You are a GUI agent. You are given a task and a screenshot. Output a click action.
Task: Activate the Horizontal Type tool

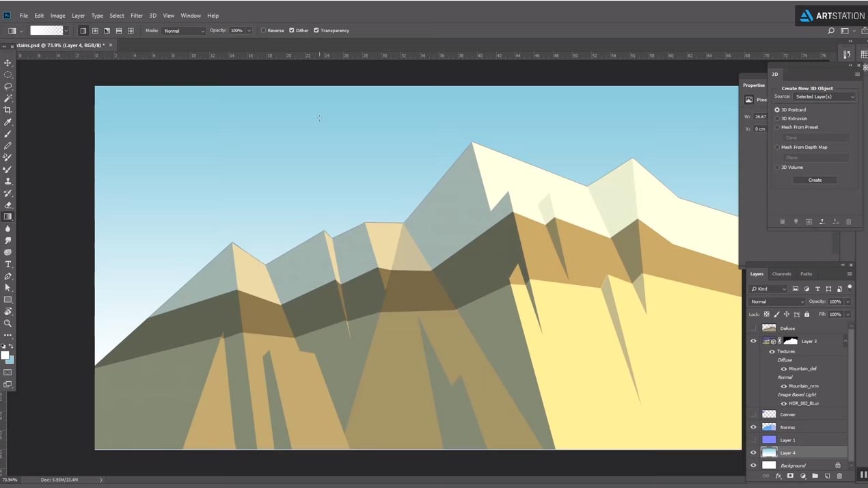coord(8,265)
